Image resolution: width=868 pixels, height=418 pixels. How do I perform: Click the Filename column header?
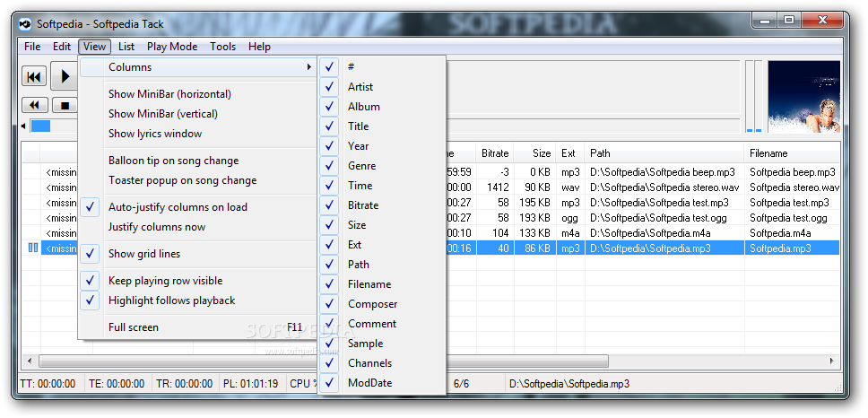792,153
